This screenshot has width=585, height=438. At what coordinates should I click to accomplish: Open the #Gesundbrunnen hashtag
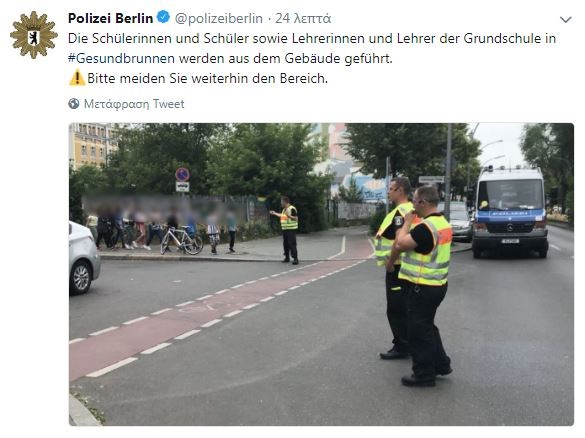pyautogui.click(x=121, y=59)
